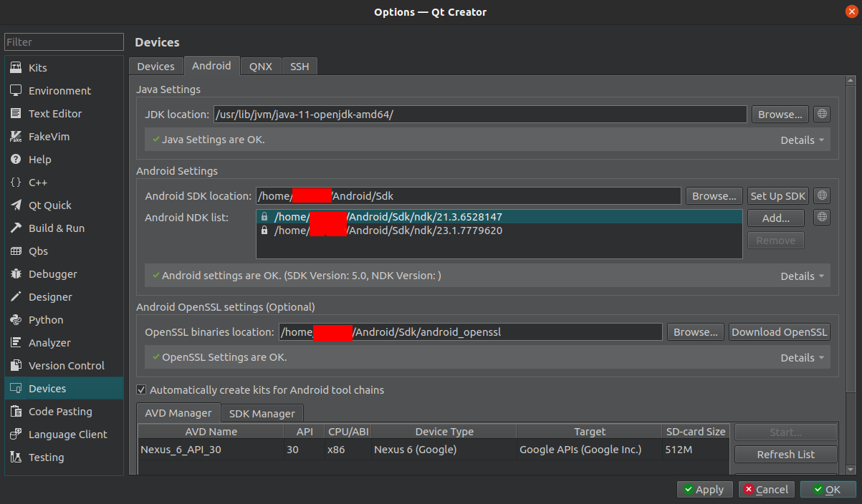This screenshot has height=504, width=862.
Task: Click the Devices category icon
Action: 16,389
